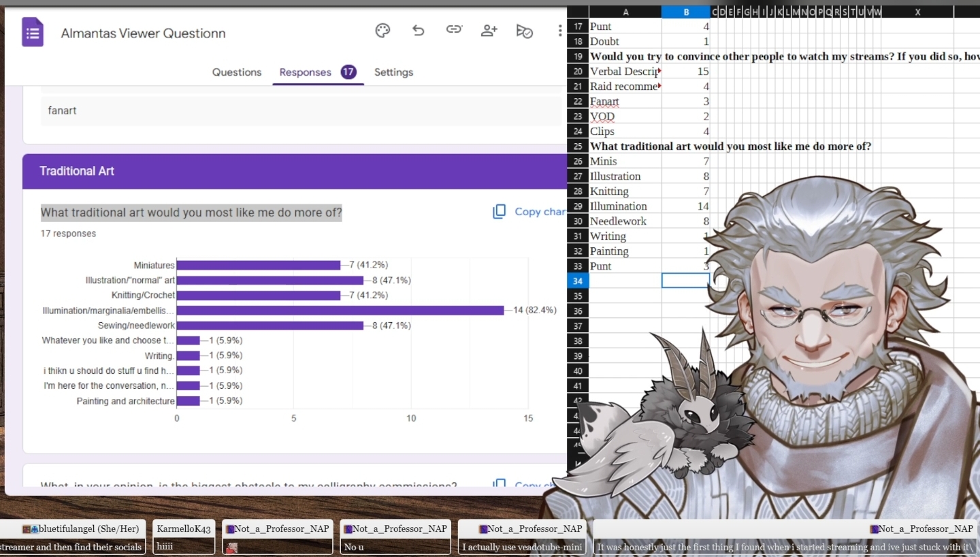Image resolution: width=980 pixels, height=557 pixels.
Task: Click the bluetifulangel (She/Her) chat username
Action: [x=88, y=528]
